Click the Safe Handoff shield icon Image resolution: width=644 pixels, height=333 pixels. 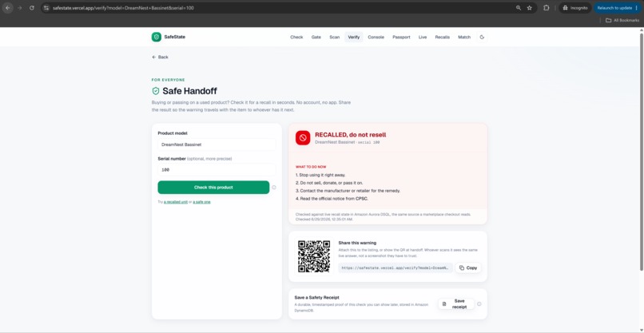(156, 91)
